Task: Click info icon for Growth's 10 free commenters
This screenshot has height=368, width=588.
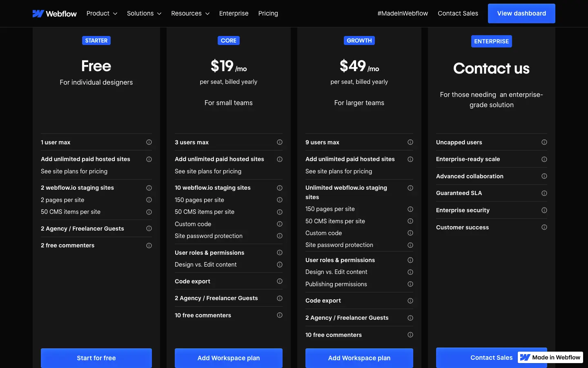Action: (410, 335)
